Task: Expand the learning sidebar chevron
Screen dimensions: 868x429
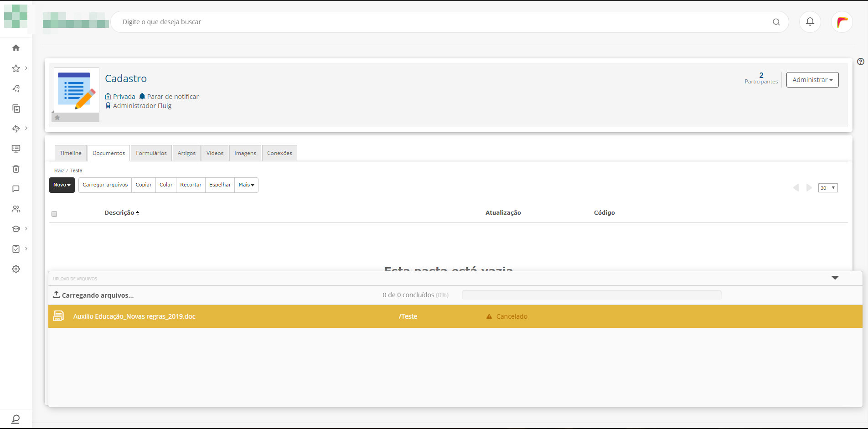Action: pyautogui.click(x=26, y=228)
